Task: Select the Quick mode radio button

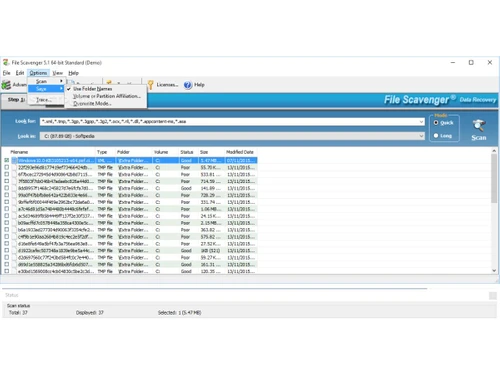Action: pos(436,123)
